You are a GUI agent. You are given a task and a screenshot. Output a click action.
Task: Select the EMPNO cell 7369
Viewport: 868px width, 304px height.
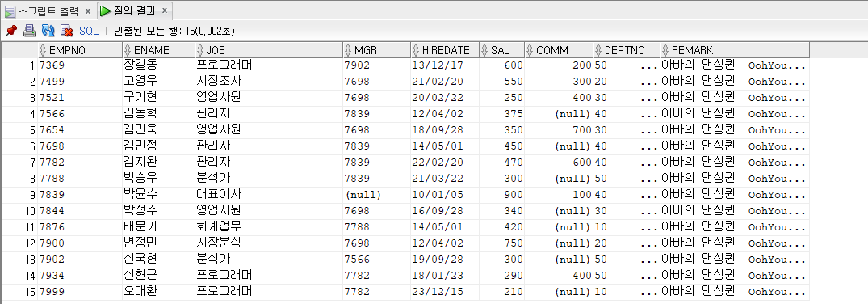80,65
